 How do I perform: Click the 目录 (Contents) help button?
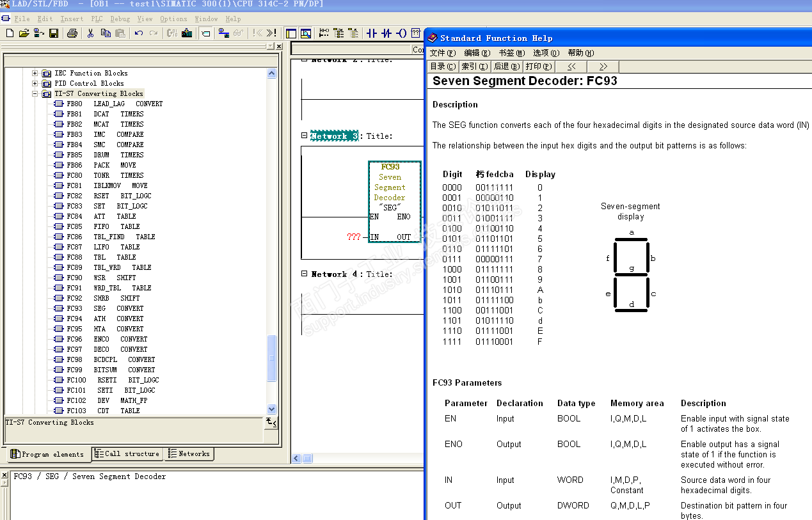click(x=442, y=67)
